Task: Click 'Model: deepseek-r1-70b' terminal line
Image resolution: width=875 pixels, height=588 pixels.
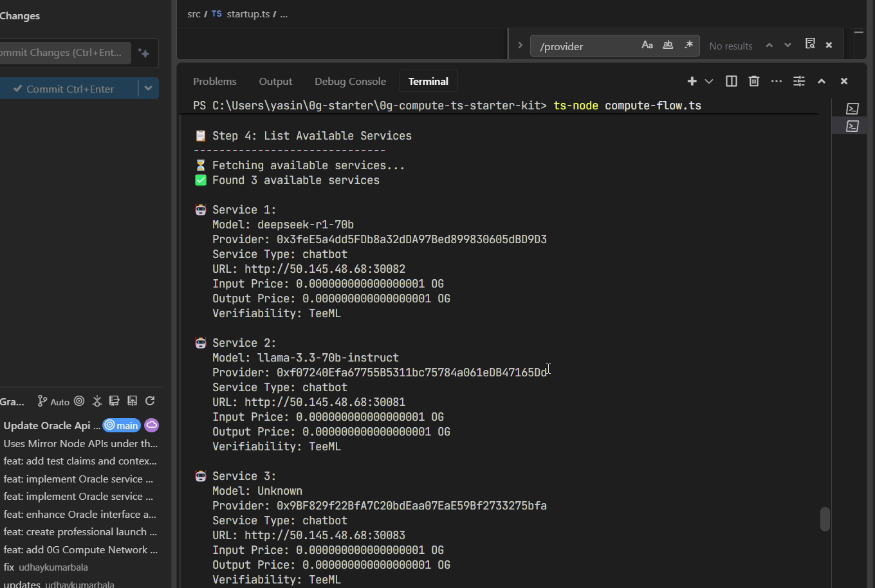Action: coord(283,225)
